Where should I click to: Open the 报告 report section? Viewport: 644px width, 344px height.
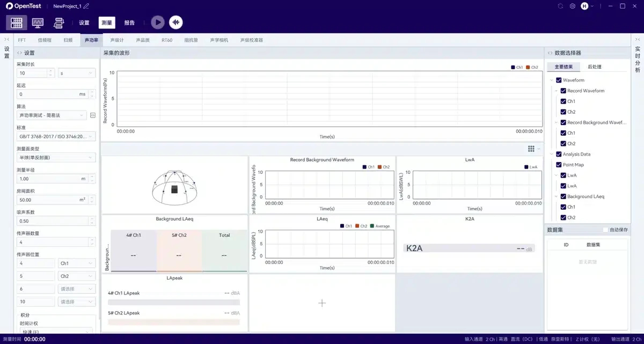pyautogui.click(x=129, y=23)
